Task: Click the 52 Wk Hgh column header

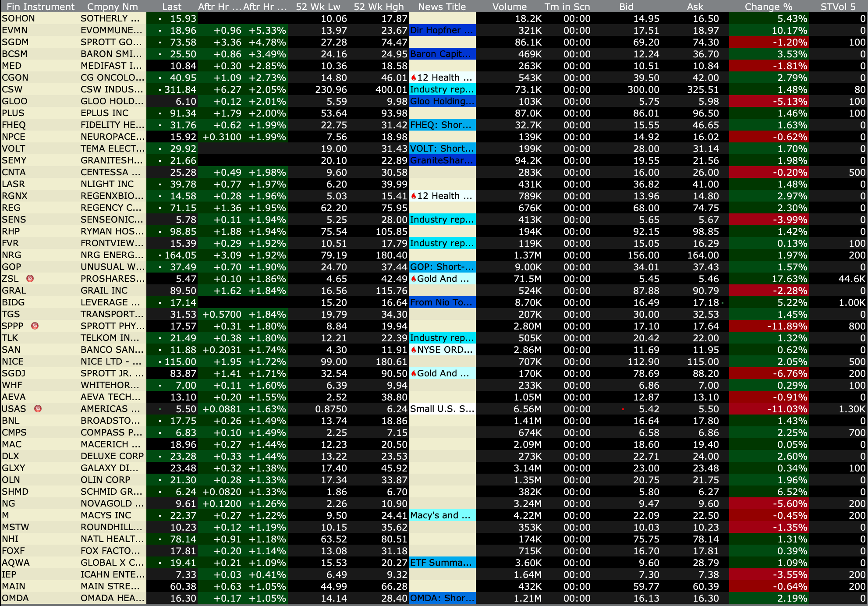Action: click(x=379, y=7)
